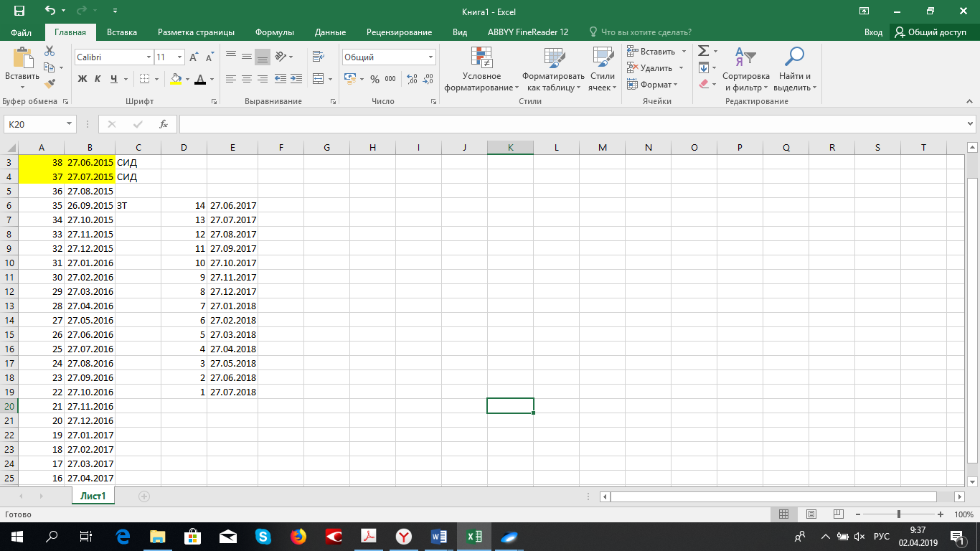Decrease decimal places

click(x=428, y=79)
